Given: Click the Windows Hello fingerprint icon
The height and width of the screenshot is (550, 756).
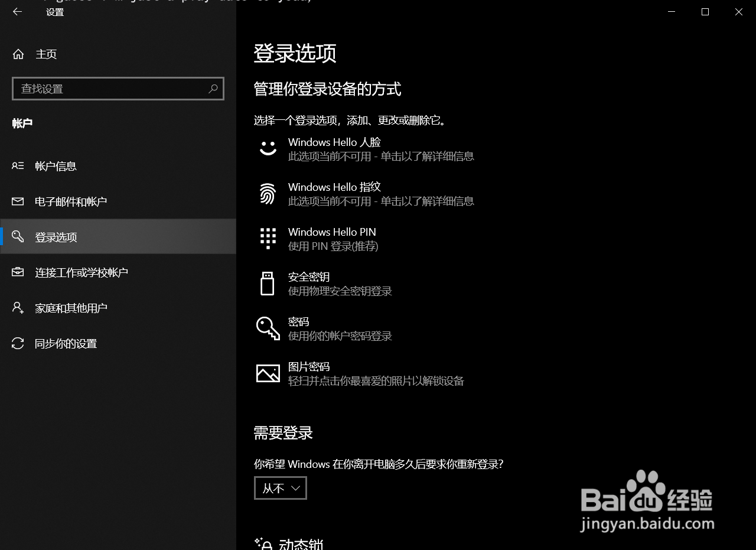Looking at the screenshot, I should pyautogui.click(x=268, y=194).
